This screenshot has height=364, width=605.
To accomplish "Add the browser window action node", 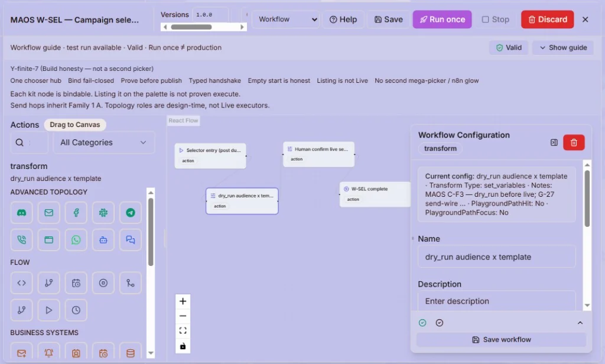I will point(48,240).
